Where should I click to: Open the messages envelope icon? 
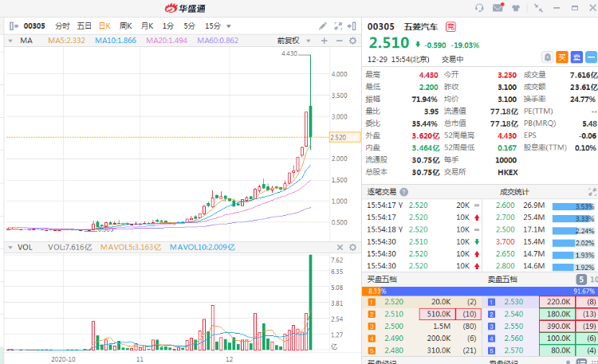[x=498, y=7]
